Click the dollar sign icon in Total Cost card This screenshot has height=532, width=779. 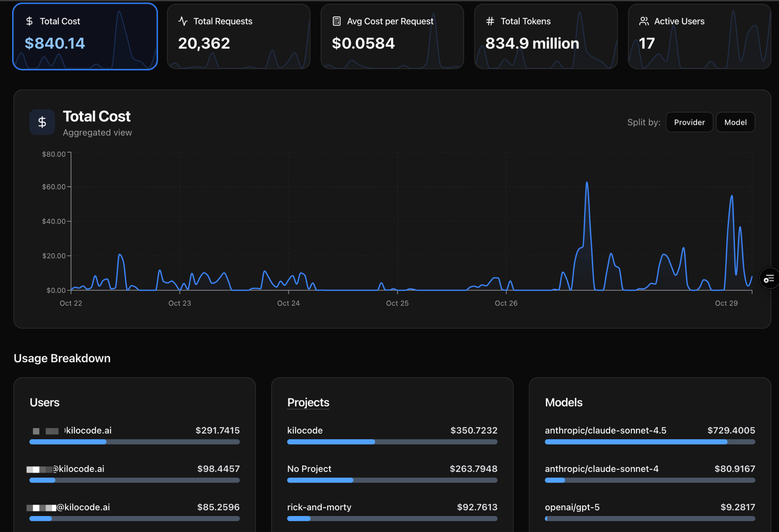(x=29, y=21)
